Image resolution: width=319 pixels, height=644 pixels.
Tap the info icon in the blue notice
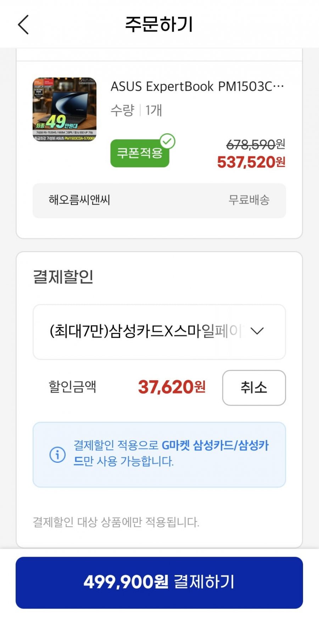(x=57, y=454)
